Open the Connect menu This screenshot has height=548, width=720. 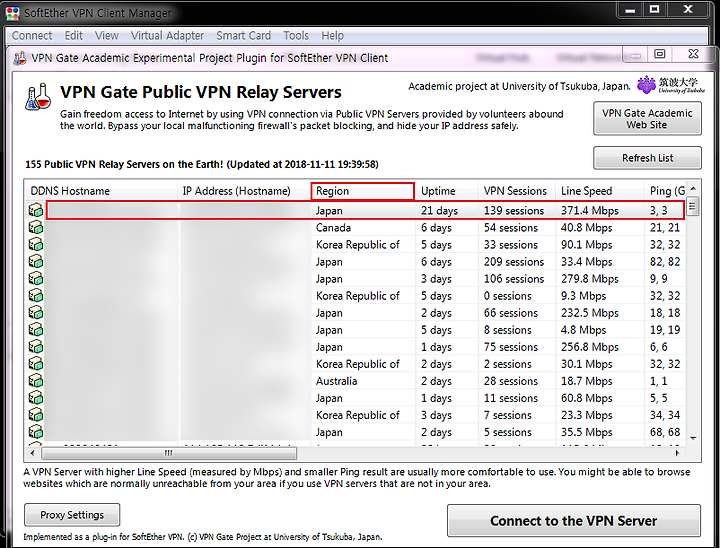32,35
